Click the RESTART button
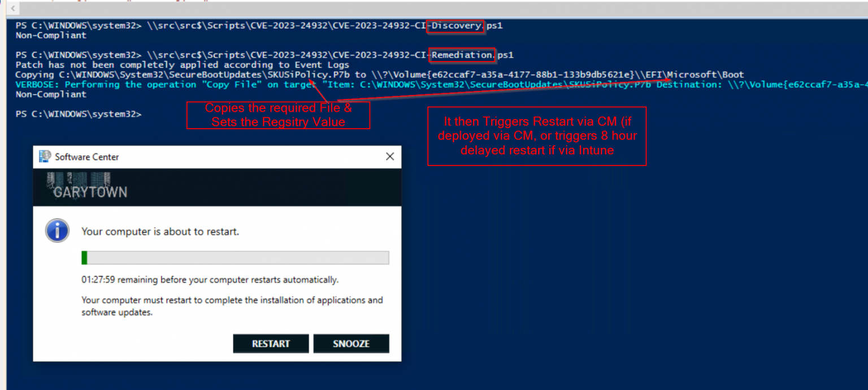The height and width of the screenshot is (390, 868). point(271,343)
